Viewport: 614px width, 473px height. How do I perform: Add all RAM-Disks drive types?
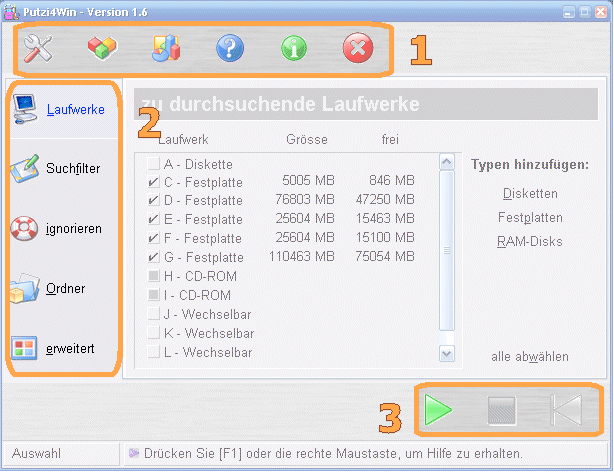coord(530,241)
